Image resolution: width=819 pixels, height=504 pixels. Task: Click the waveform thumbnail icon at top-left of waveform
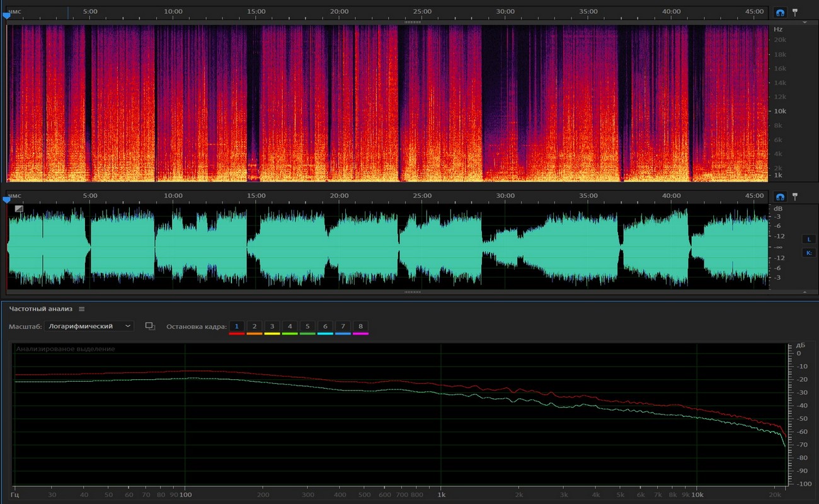tap(19, 209)
